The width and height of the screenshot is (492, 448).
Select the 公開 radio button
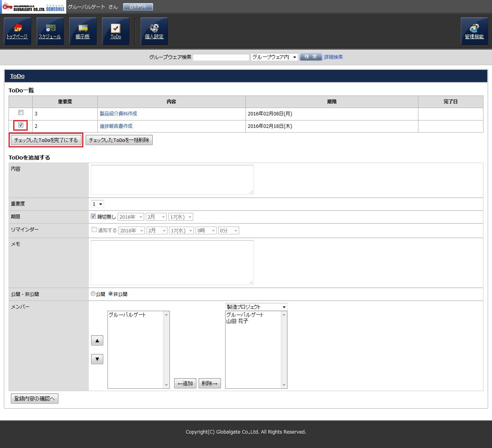(x=93, y=294)
